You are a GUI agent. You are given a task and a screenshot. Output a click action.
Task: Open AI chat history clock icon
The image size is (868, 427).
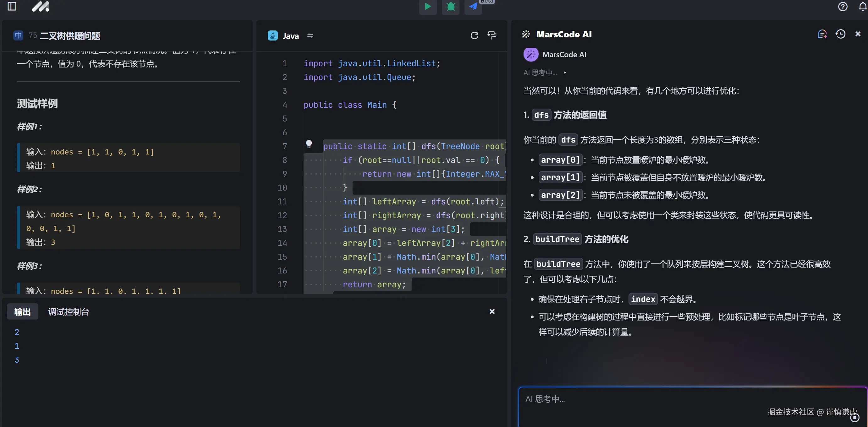pyautogui.click(x=840, y=34)
